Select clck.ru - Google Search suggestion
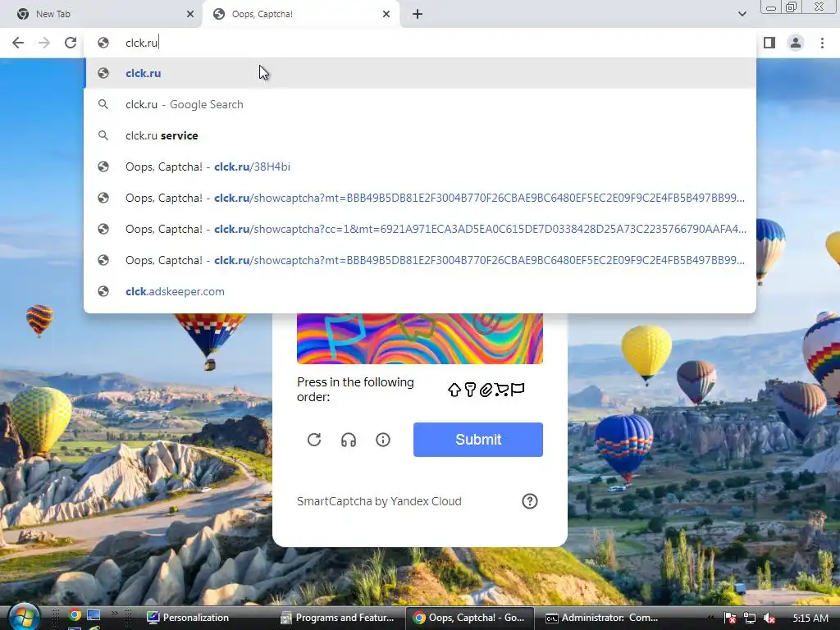The image size is (840, 630). coord(420,104)
